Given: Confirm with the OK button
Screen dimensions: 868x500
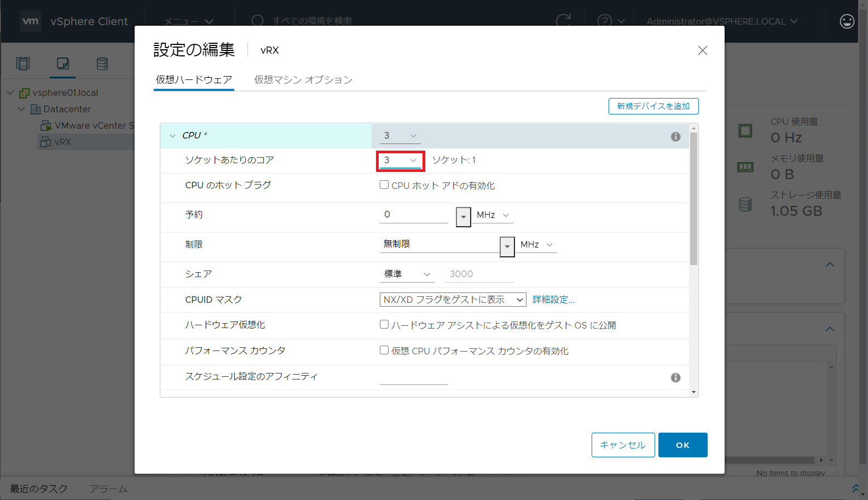Looking at the screenshot, I should point(683,445).
